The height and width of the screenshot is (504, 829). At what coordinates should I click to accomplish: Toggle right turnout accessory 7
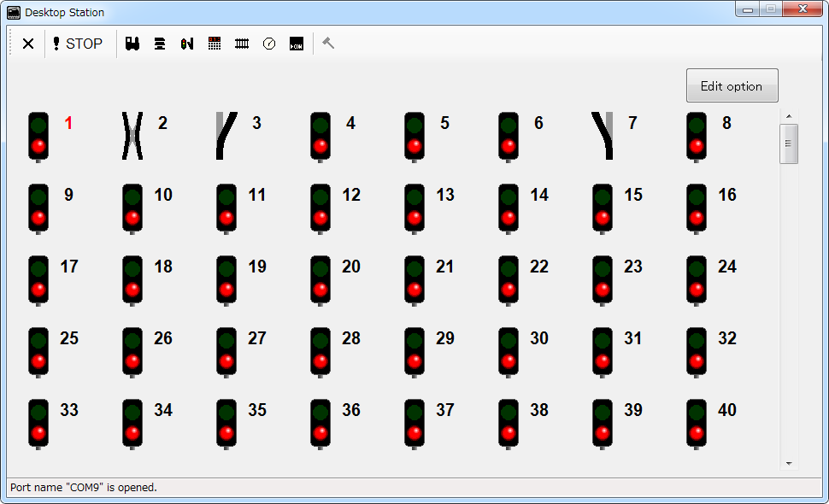603,136
